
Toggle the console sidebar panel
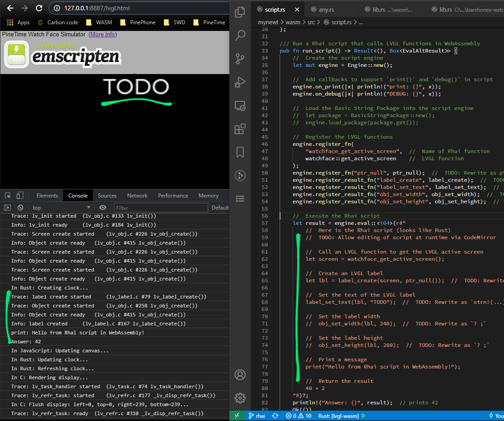click(7, 207)
